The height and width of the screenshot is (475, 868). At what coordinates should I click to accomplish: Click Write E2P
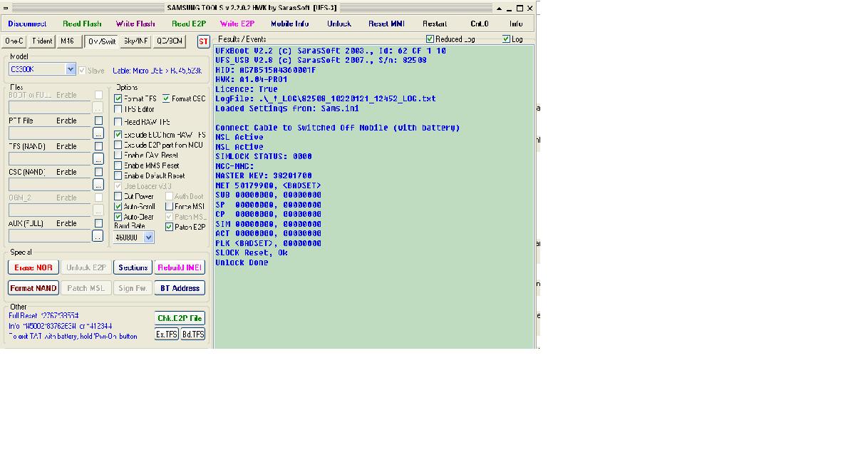(237, 24)
